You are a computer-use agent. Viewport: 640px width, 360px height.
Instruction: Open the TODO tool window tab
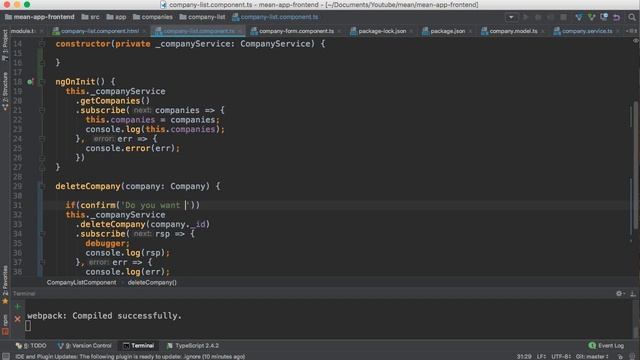(31, 346)
